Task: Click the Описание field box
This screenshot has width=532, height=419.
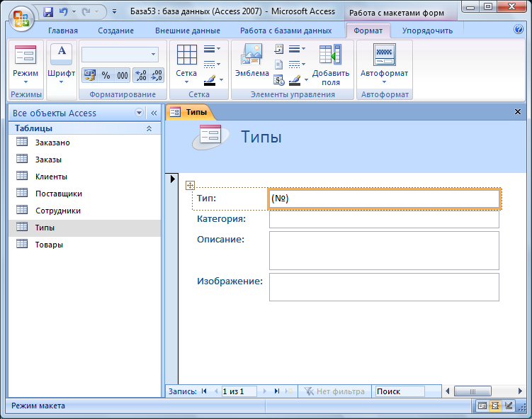Action: click(384, 250)
